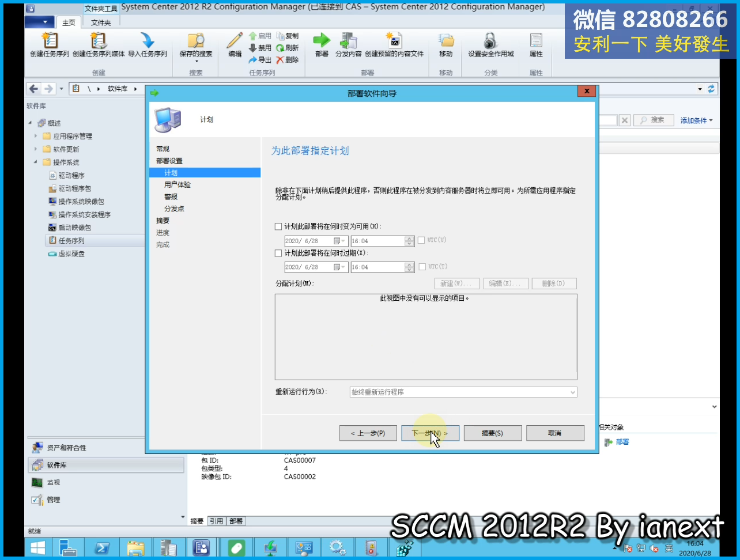The image size is (740, 560).
Task: Click 上一步(P) button
Action: [368, 433]
